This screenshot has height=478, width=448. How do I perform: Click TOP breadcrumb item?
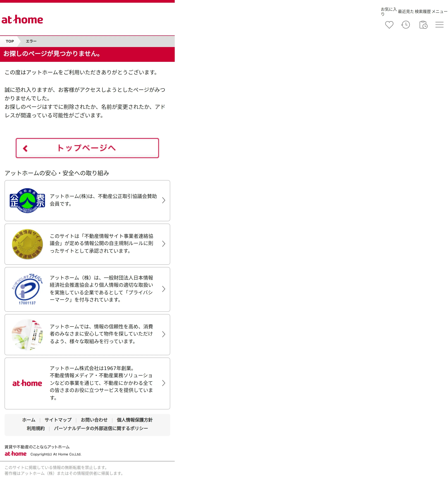click(10, 41)
